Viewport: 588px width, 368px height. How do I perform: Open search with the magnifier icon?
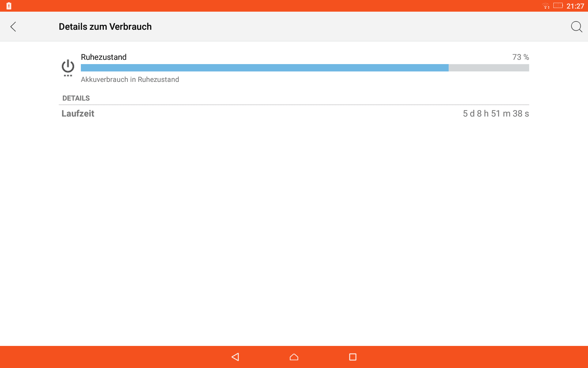click(576, 27)
